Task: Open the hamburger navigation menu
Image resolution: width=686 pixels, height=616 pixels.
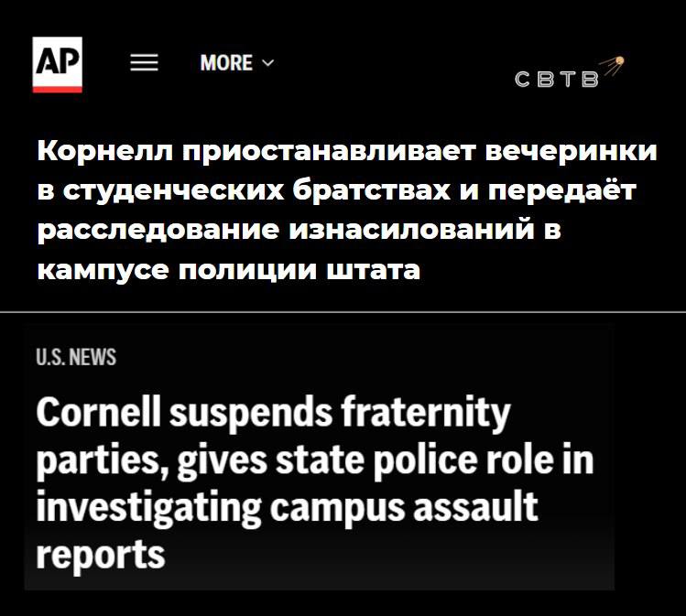Action: pos(144,63)
